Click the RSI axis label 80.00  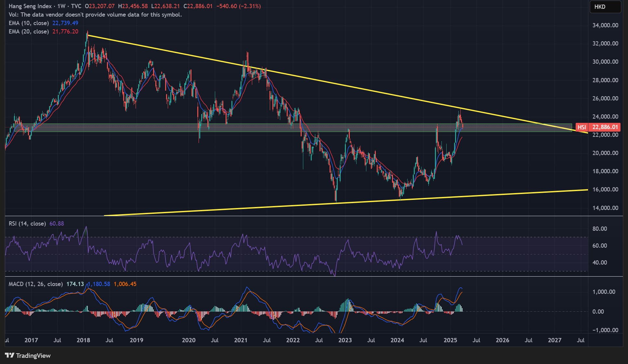click(x=600, y=229)
